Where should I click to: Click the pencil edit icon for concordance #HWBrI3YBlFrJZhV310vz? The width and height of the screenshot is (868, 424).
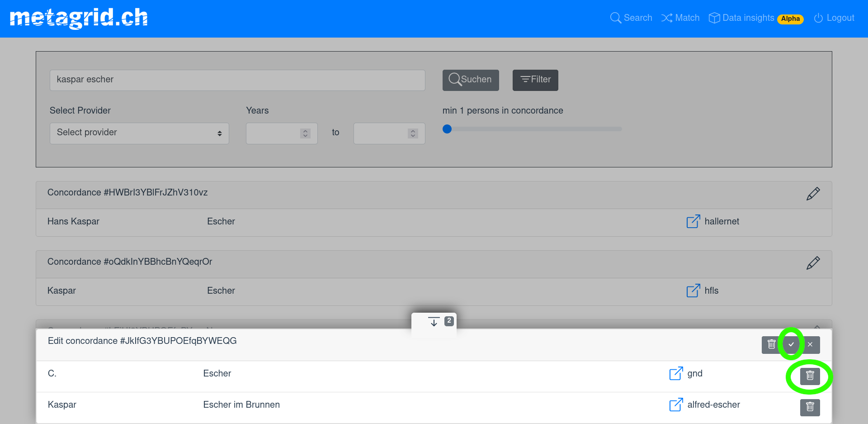click(x=813, y=194)
